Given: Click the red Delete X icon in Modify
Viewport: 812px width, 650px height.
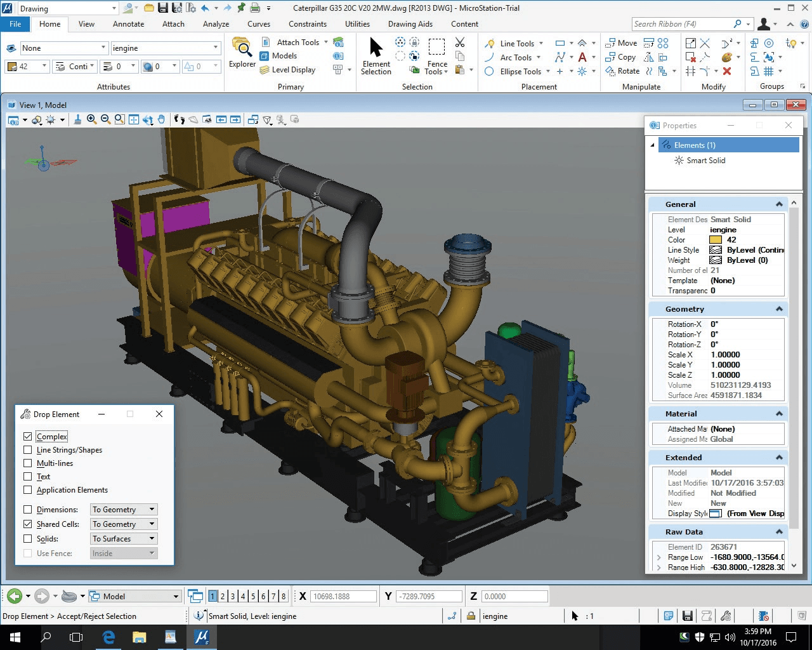Looking at the screenshot, I should pyautogui.click(x=727, y=71).
